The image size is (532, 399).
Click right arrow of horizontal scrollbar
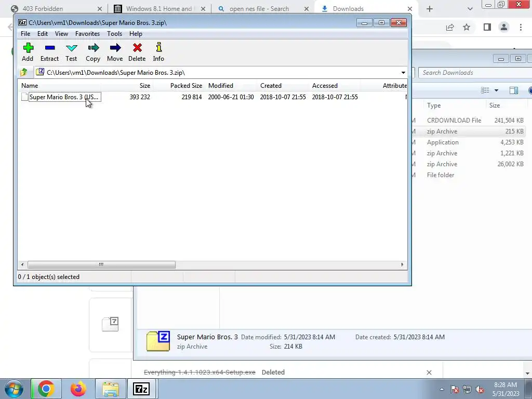click(x=403, y=264)
